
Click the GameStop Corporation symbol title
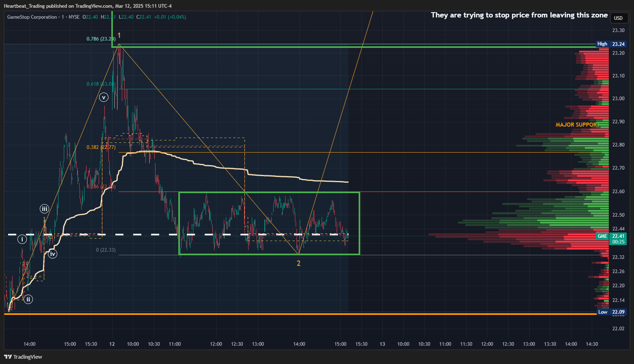pyautogui.click(x=32, y=17)
